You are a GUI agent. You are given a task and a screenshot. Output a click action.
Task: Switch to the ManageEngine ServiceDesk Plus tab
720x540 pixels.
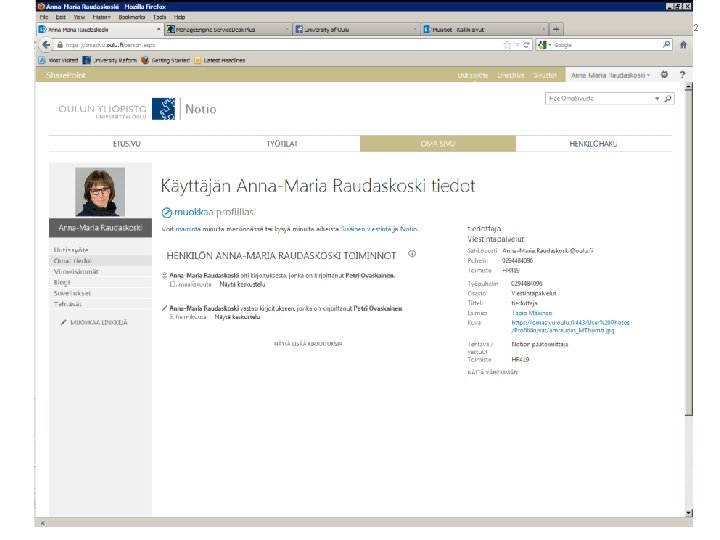tap(228, 29)
